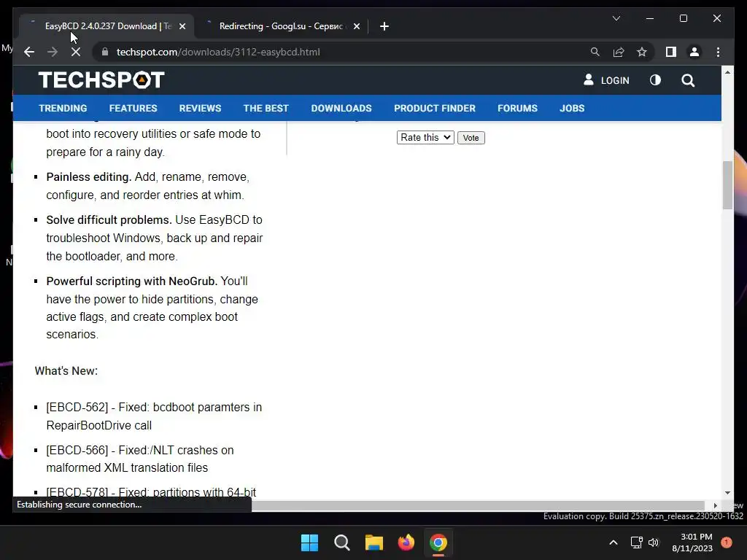Go back to previous page in Chrome
The height and width of the screenshot is (560, 747).
point(29,52)
